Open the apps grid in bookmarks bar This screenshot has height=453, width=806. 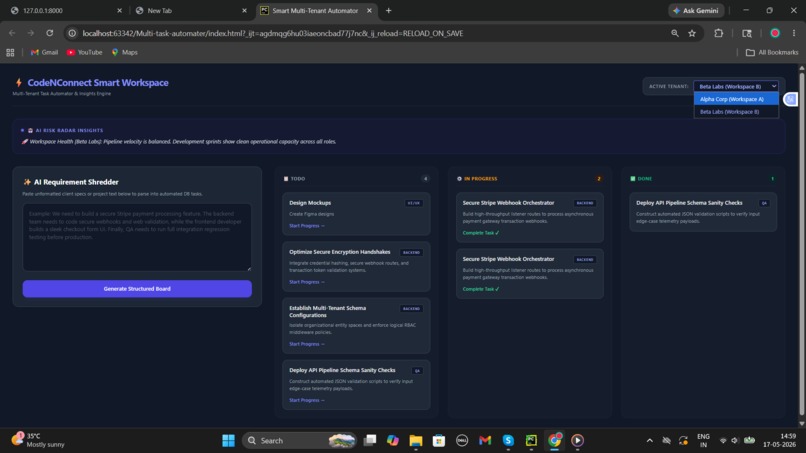pyautogui.click(x=10, y=52)
